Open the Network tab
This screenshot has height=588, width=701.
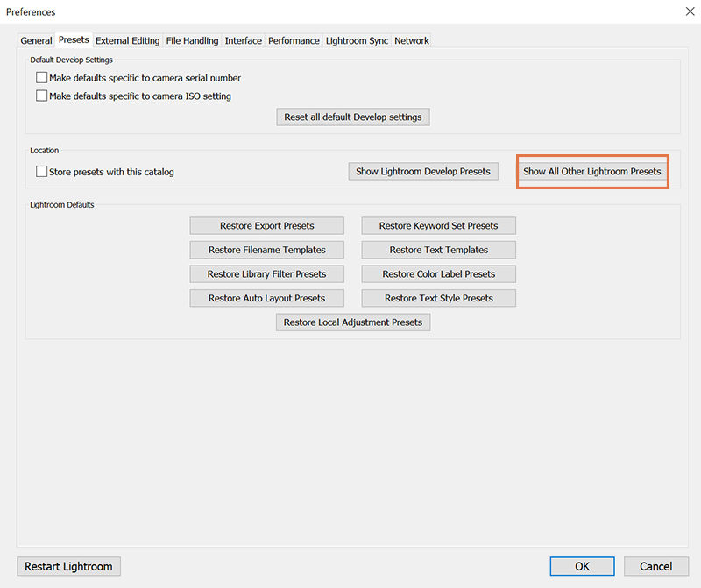point(411,40)
